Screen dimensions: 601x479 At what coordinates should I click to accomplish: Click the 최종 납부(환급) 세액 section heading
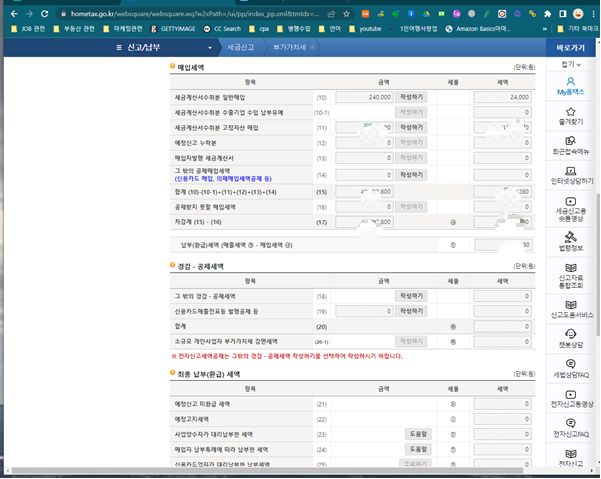(209, 374)
